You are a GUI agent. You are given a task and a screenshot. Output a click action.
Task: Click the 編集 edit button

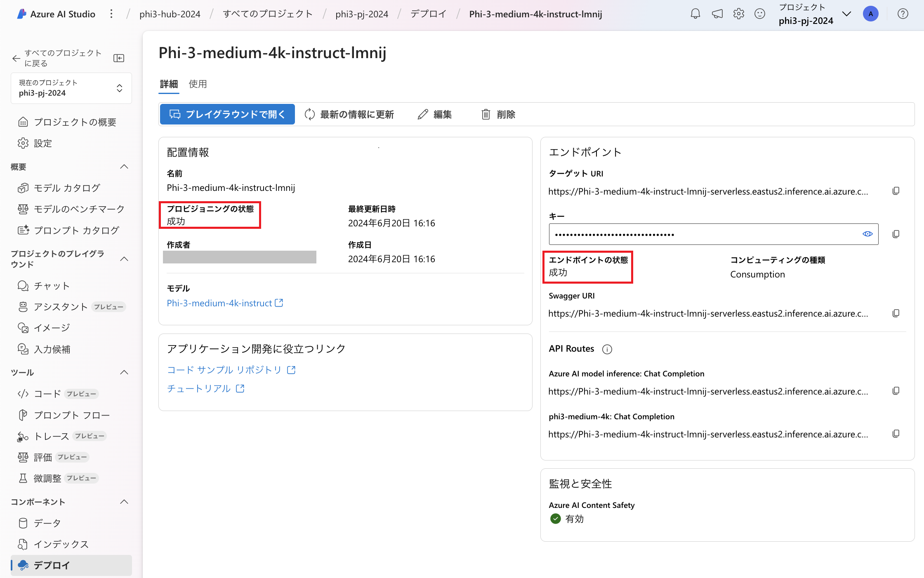pos(434,114)
